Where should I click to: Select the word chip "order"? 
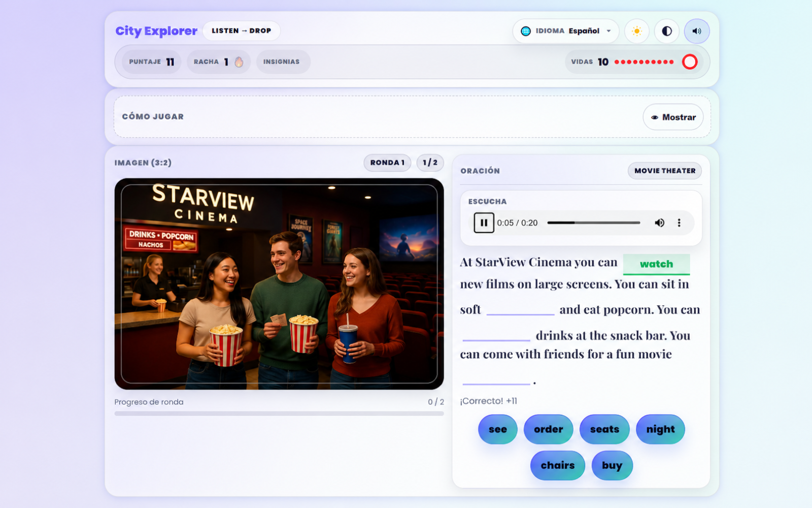click(549, 429)
